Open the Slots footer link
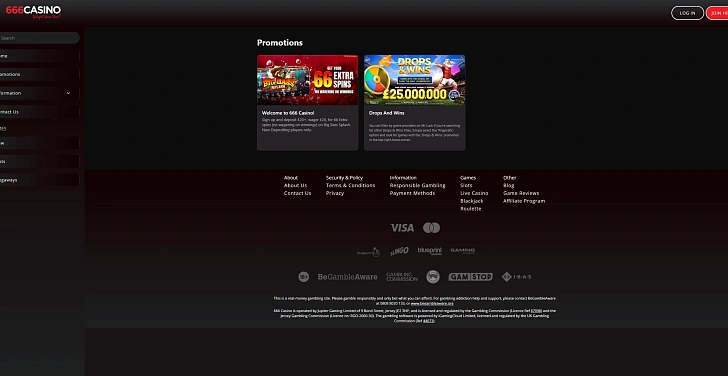 (466, 186)
